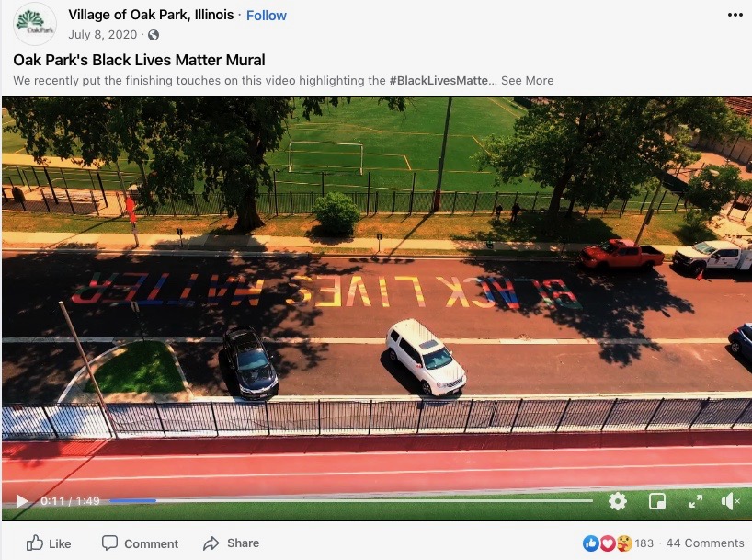Comment on this post
The width and height of the screenshot is (752, 560).
[140, 543]
